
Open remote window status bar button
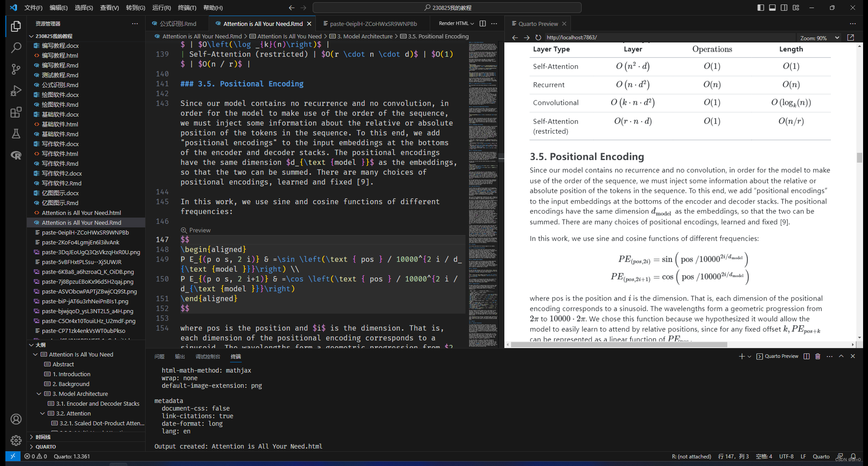click(x=13, y=456)
